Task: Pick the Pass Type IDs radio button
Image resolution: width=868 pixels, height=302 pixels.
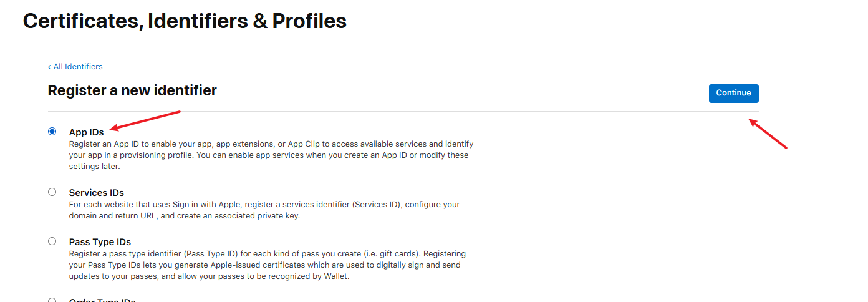Action: tap(52, 241)
